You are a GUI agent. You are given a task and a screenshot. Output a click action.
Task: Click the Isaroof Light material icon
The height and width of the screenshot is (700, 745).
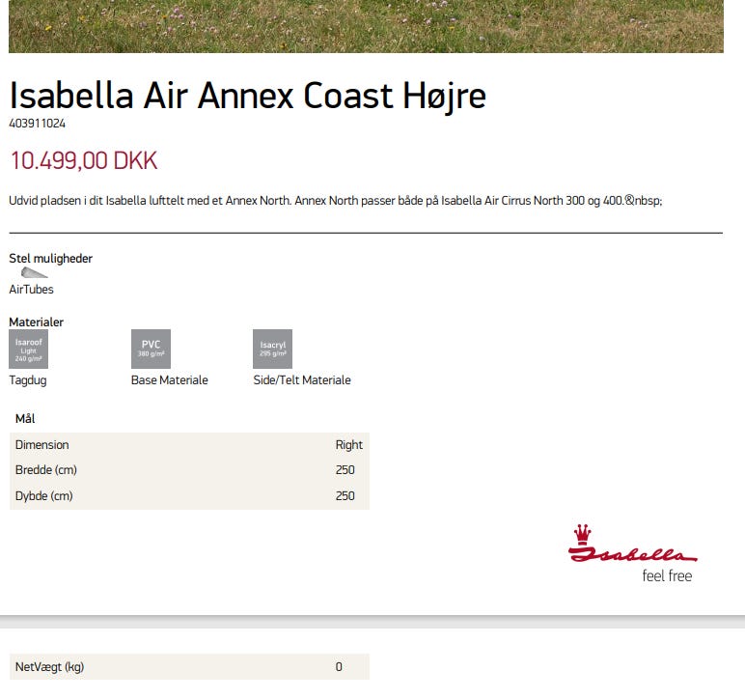[29, 349]
